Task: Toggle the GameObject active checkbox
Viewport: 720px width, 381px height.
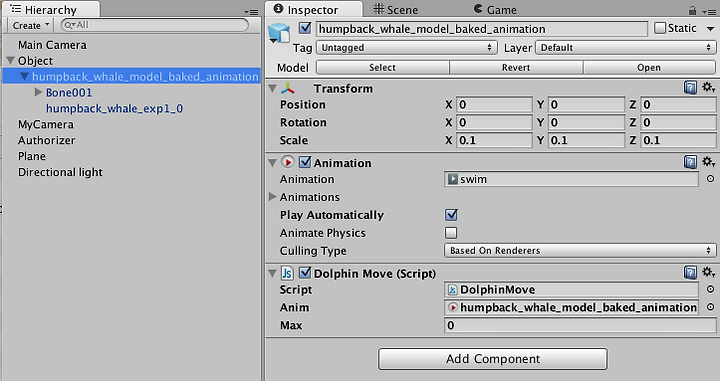Action: pos(305,28)
